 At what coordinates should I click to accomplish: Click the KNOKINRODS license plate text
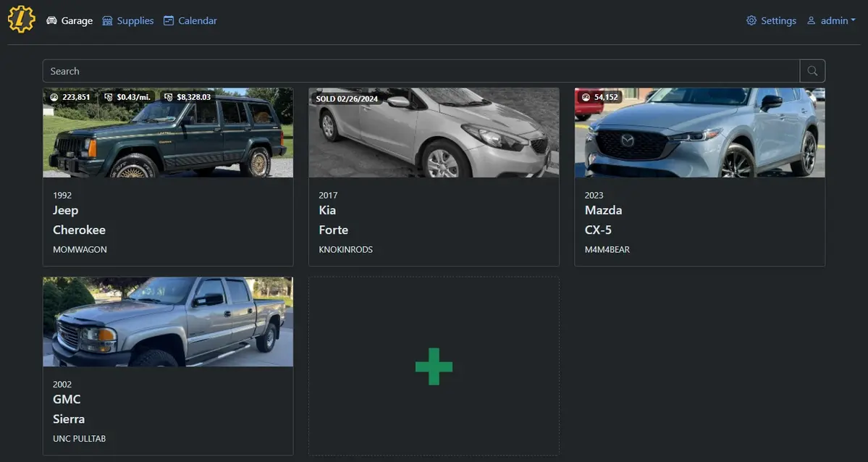[345, 250]
